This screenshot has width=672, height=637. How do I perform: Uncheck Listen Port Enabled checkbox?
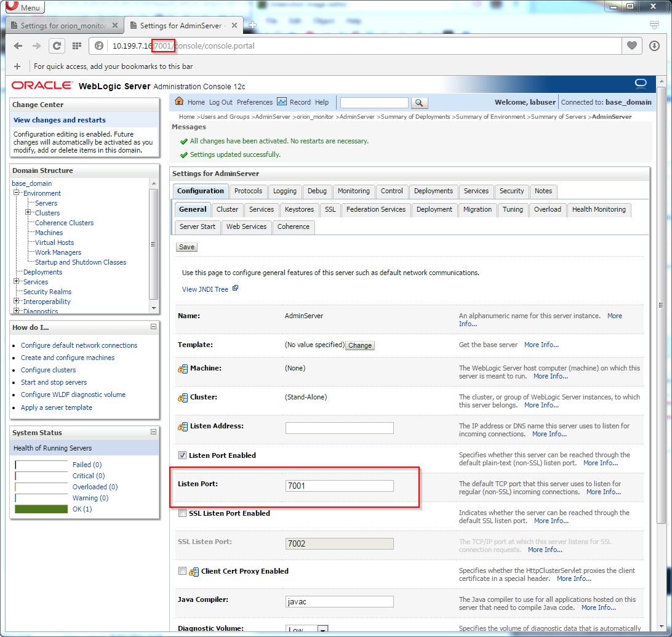(183, 455)
